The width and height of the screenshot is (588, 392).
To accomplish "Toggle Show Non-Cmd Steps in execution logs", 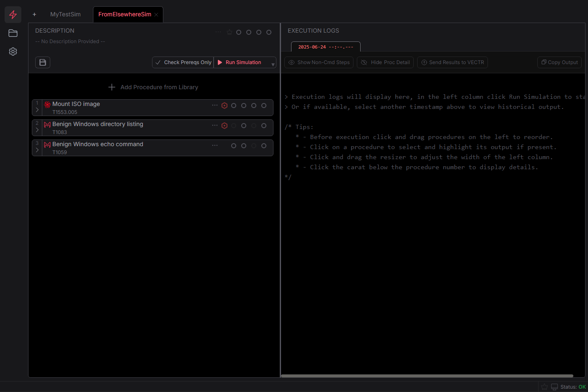I will coord(319,62).
